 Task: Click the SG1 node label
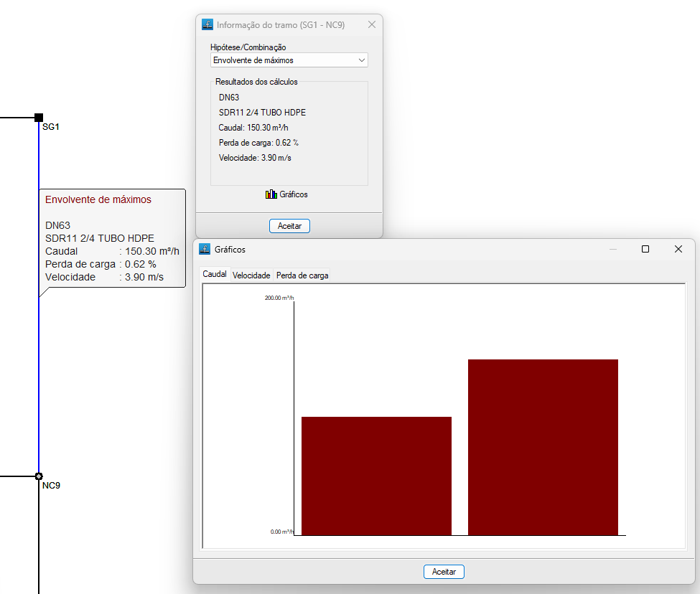point(51,127)
